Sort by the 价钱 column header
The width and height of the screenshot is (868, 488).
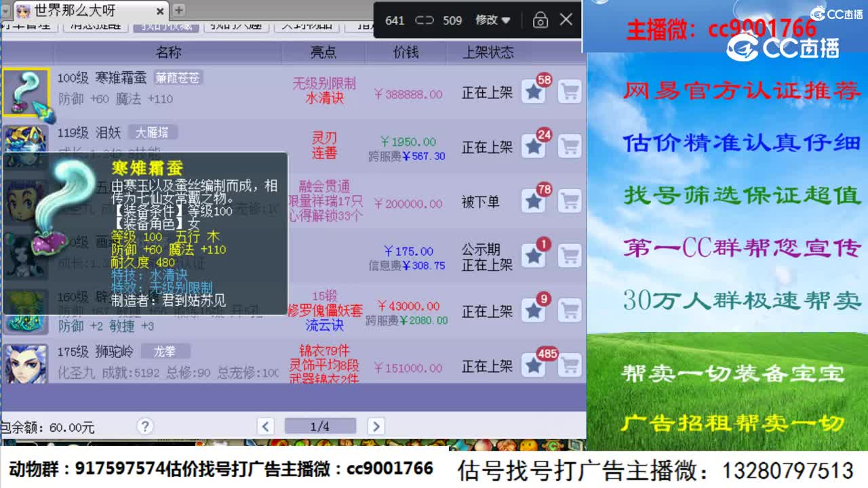pyautogui.click(x=406, y=52)
